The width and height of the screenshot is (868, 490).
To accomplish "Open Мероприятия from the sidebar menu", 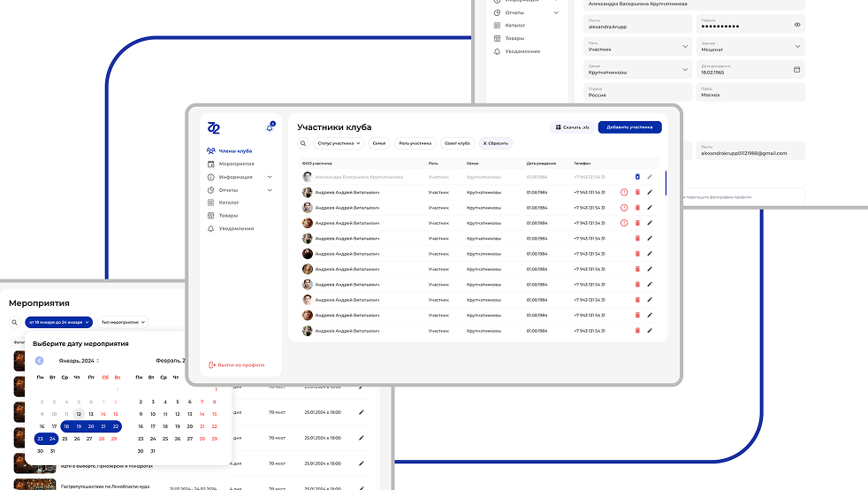I will pyautogui.click(x=236, y=164).
